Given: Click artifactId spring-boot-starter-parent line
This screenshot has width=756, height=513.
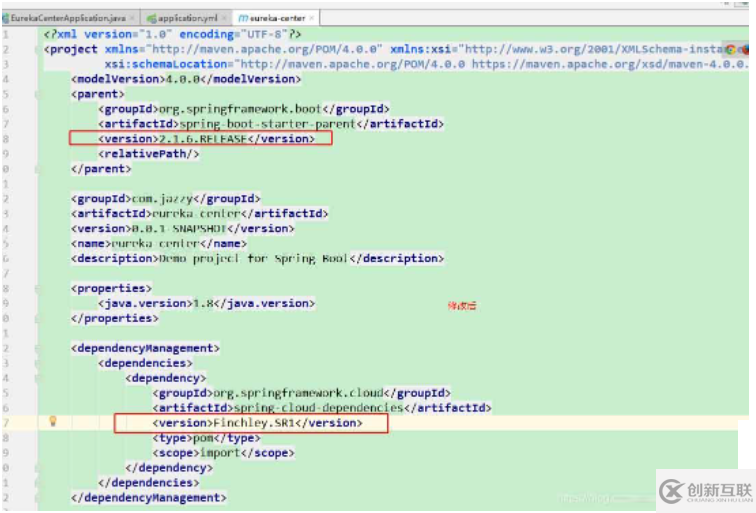Looking at the screenshot, I should (270, 124).
